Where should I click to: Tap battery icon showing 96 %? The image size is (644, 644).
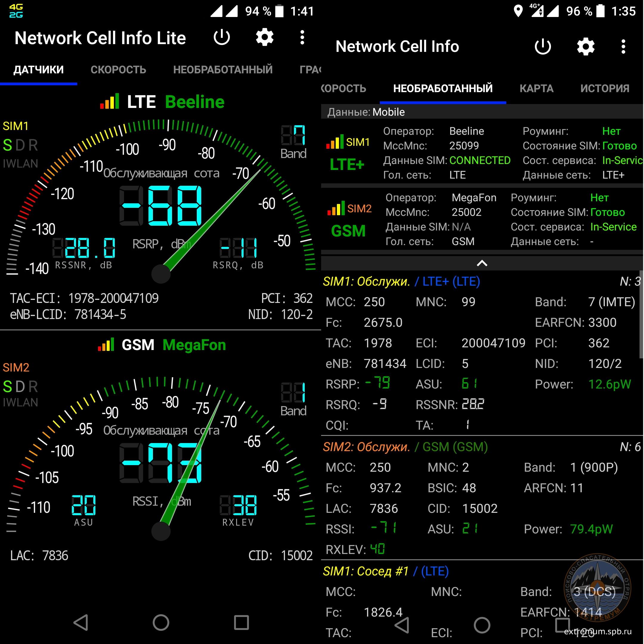pyautogui.click(x=600, y=11)
